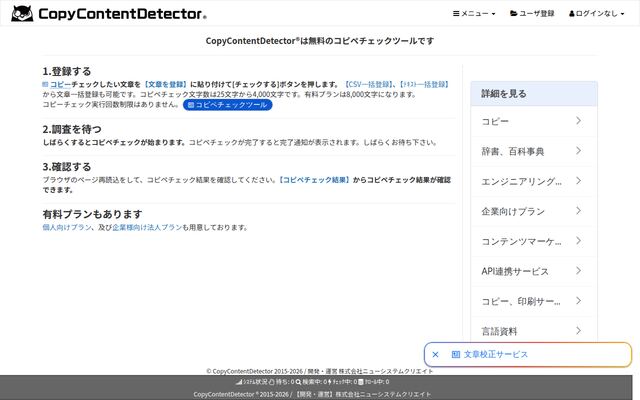Select 辞書、百科事典 in the sidebar
This screenshot has height=400, width=640.
click(x=534, y=151)
